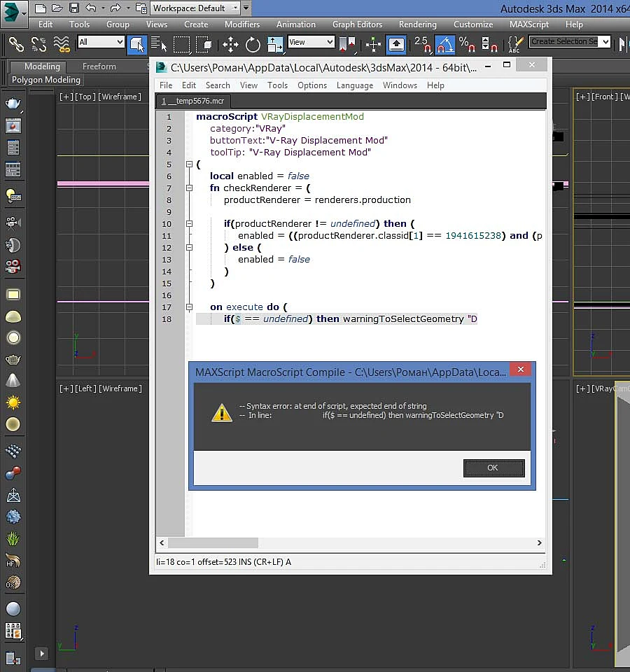Collapse the else block fold at line 12
Image resolution: width=630 pixels, height=672 pixels.
coord(189,248)
